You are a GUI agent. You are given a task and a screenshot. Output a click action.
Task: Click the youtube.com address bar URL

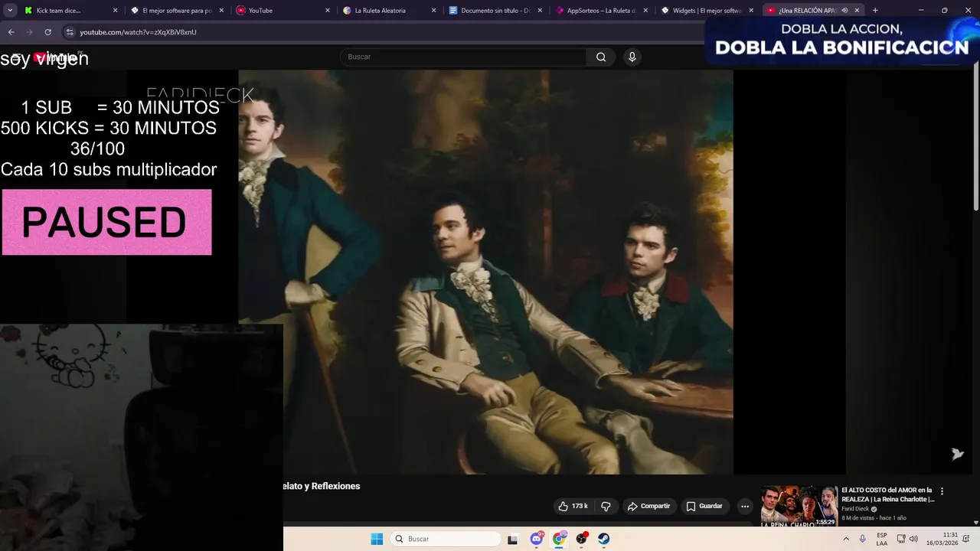point(138,32)
